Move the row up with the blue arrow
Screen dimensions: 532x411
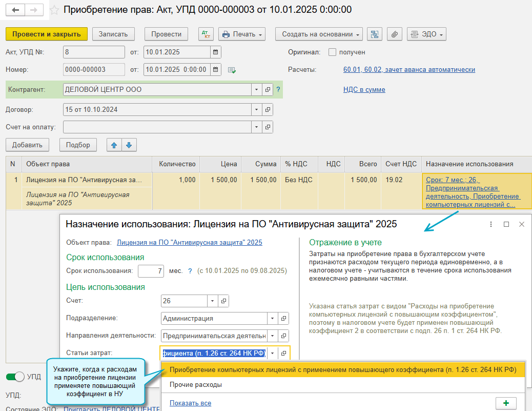(x=114, y=145)
